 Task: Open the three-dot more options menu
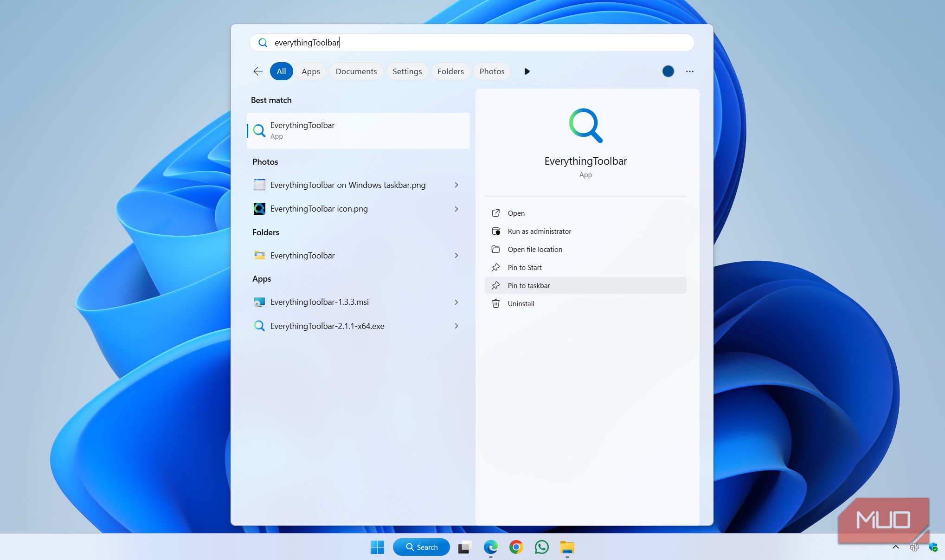pos(689,71)
